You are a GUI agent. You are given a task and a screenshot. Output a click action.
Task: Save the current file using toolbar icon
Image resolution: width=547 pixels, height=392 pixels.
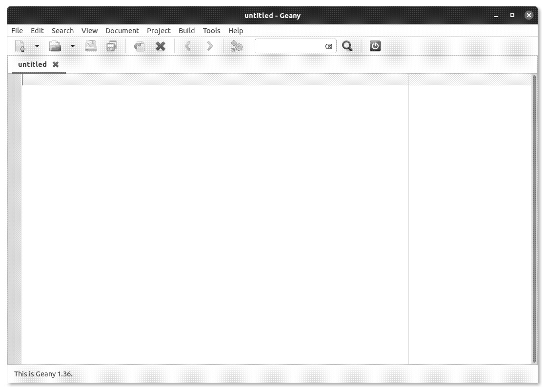(91, 46)
